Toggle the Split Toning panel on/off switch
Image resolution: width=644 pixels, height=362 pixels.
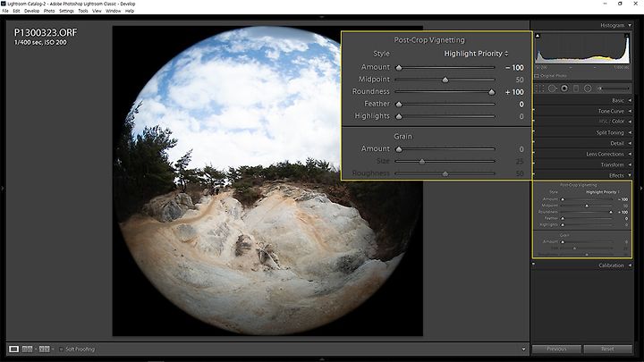(x=533, y=131)
